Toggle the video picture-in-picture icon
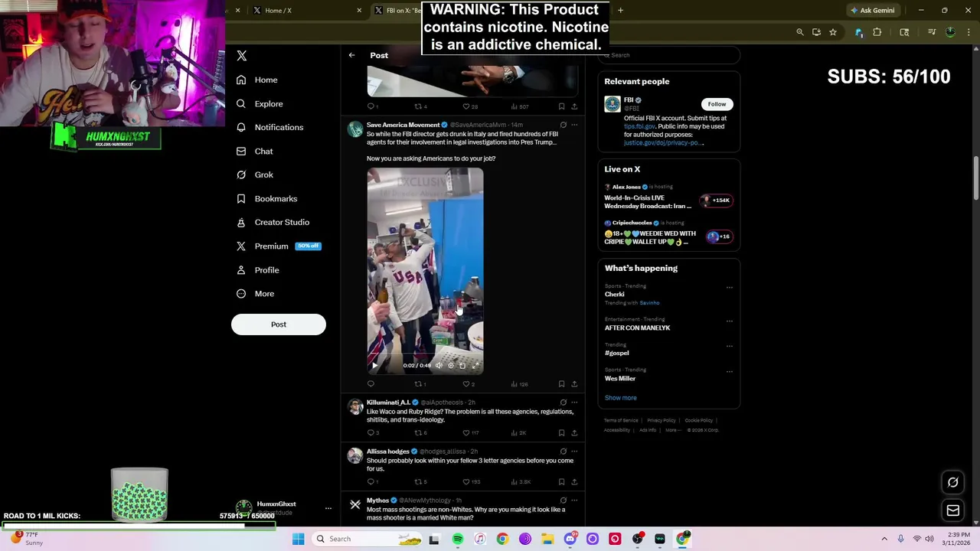 (462, 365)
